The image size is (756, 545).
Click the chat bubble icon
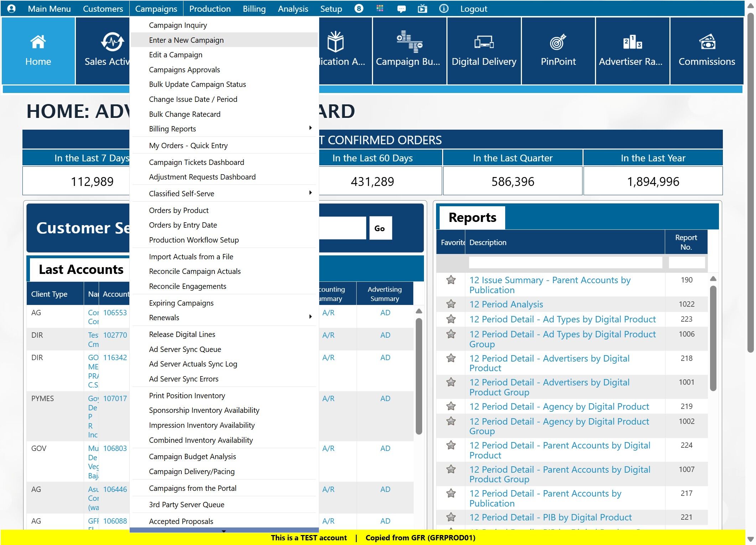pos(401,9)
